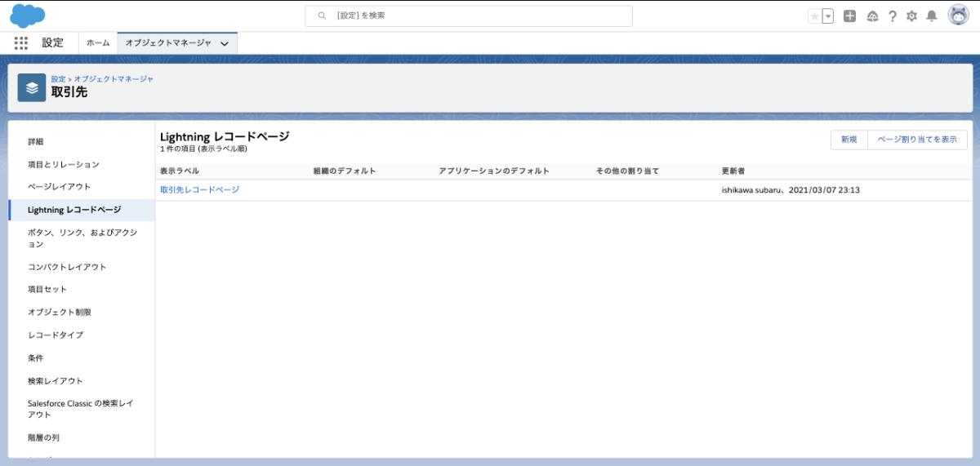Open the global actions plus icon
Screen dimensions: 980x466
coord(850,16)
